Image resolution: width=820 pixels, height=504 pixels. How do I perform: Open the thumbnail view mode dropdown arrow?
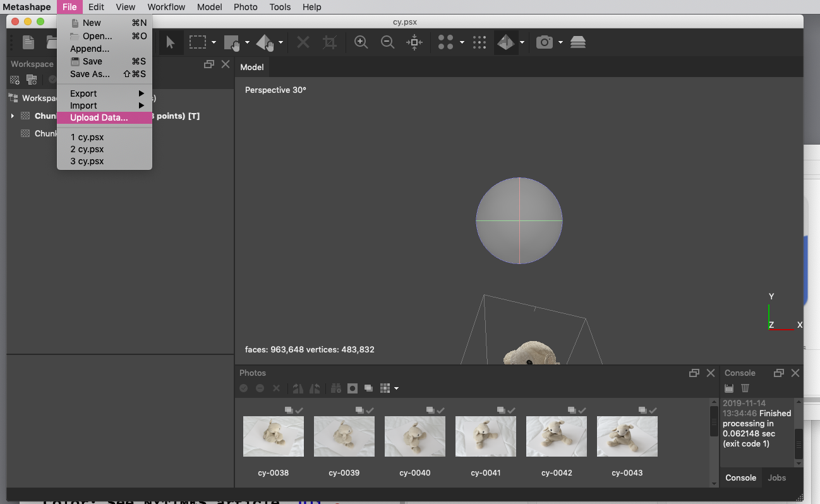(396, 388)
